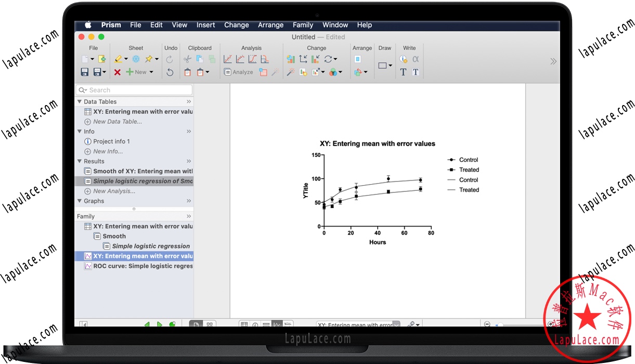Click the new project file icon

pos(85,59)
